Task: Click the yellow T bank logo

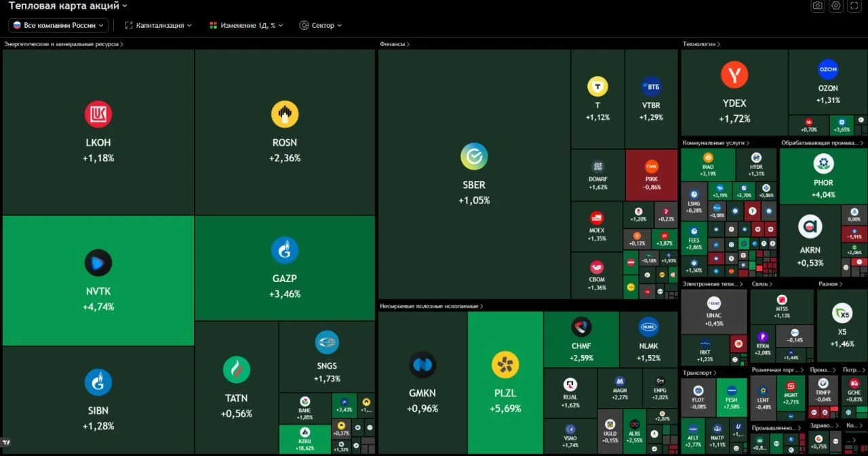Action: (597, 87)
